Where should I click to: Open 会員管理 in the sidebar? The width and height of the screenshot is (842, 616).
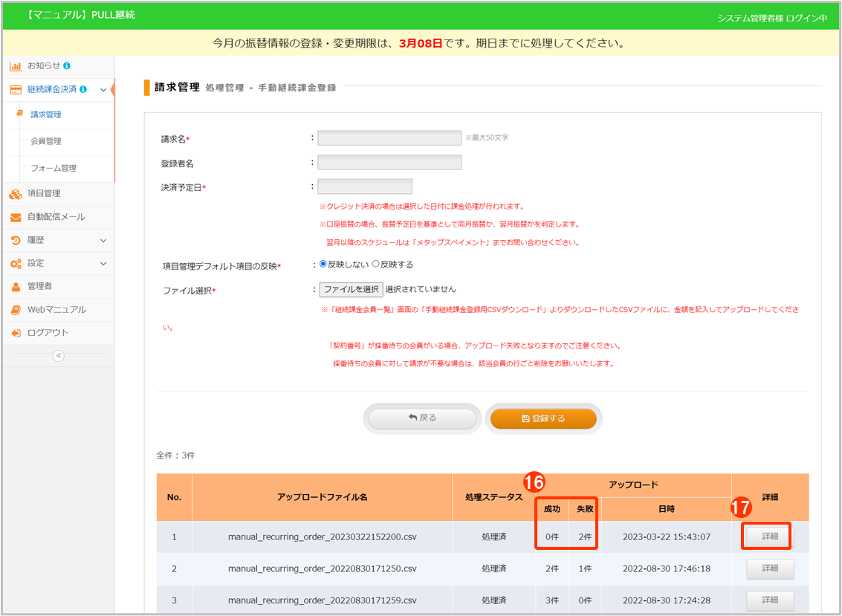click(x=46, y=141)
